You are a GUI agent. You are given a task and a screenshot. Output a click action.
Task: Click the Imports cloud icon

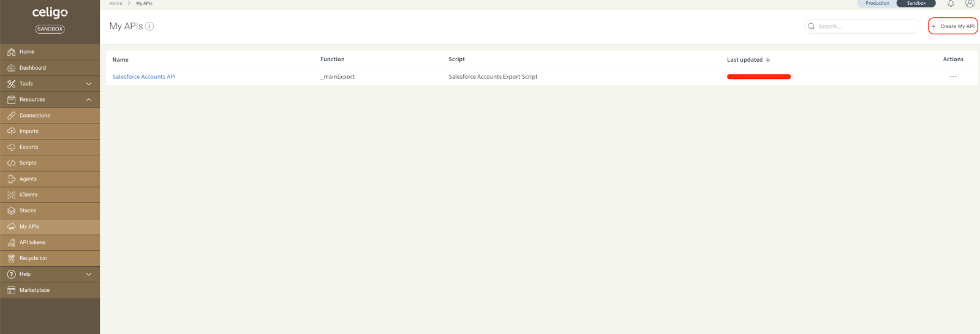pyautogui.click(x=11, y=132)
